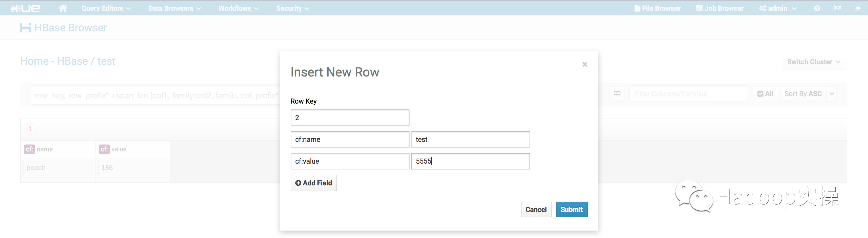Cancel the new row dialog
The image size is (868, 238).
[x=536, y=210]
